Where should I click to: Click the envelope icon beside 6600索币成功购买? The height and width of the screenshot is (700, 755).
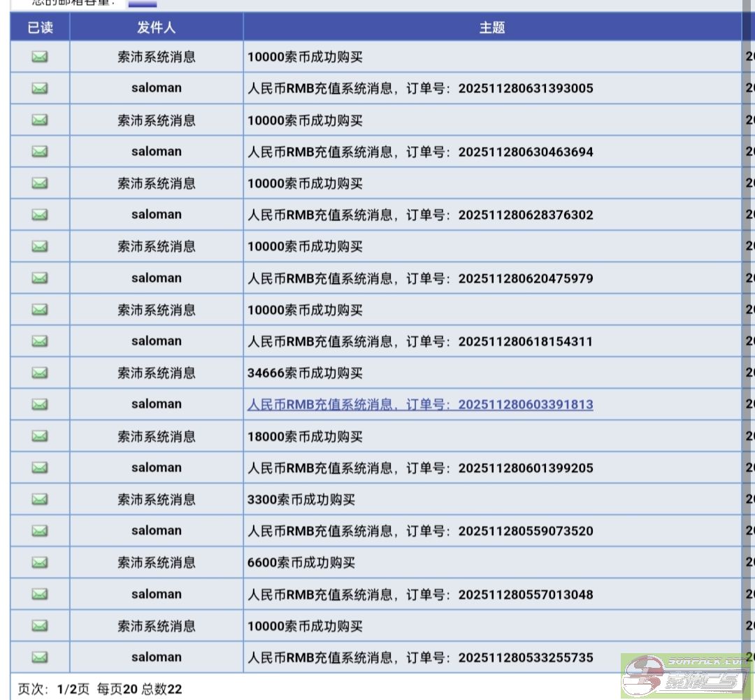[x=40, y=562]
